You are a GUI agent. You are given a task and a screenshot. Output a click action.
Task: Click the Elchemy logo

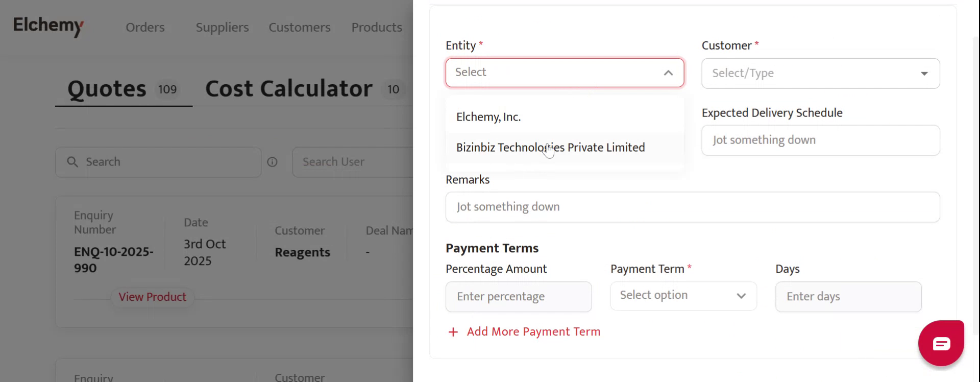click(48, 26)
